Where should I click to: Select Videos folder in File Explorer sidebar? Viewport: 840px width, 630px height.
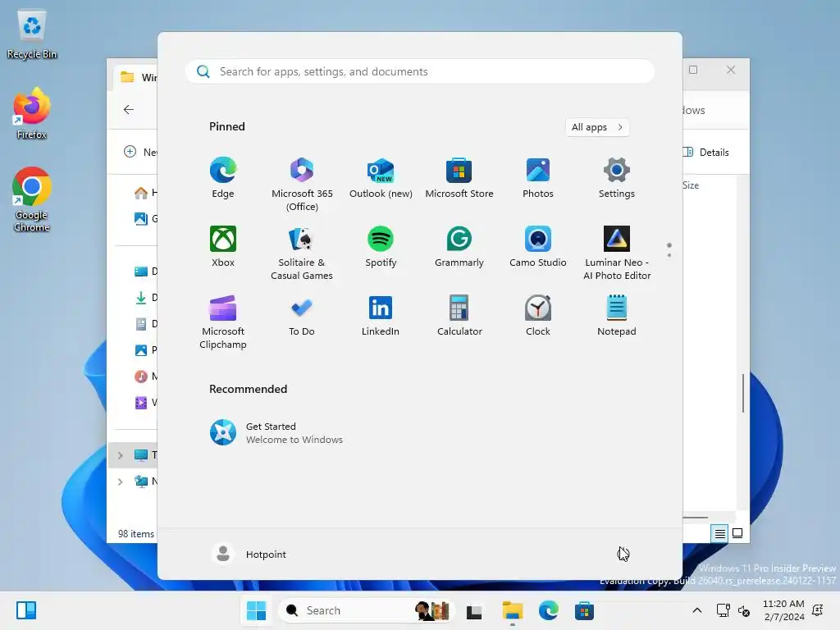[145, 402]
